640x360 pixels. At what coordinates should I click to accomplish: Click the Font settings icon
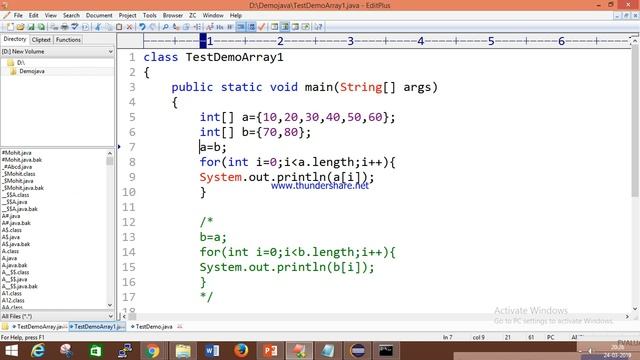(x=209, y=27)
